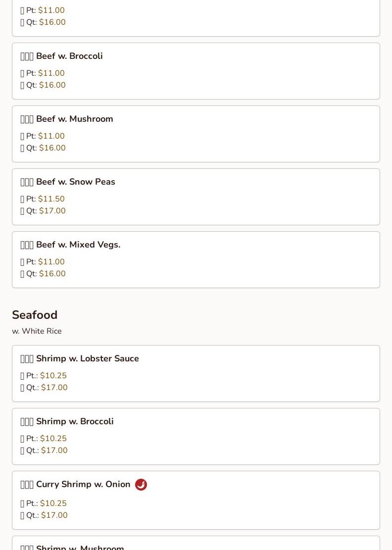Click the pint price for Curry Shrimp w. Onion
The image size is (392, 550).
pos(53,503)
